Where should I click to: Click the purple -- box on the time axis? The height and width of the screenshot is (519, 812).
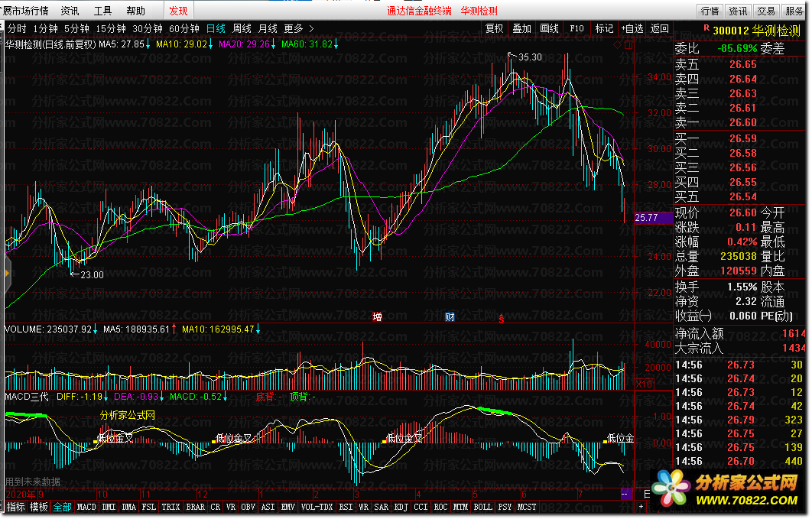point(625,494)
